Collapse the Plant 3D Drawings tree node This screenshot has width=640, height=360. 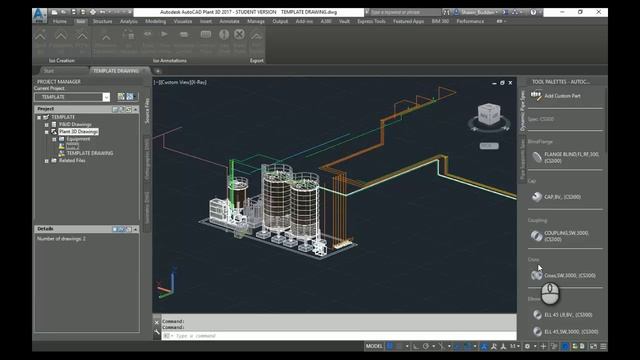pos(47,132)
